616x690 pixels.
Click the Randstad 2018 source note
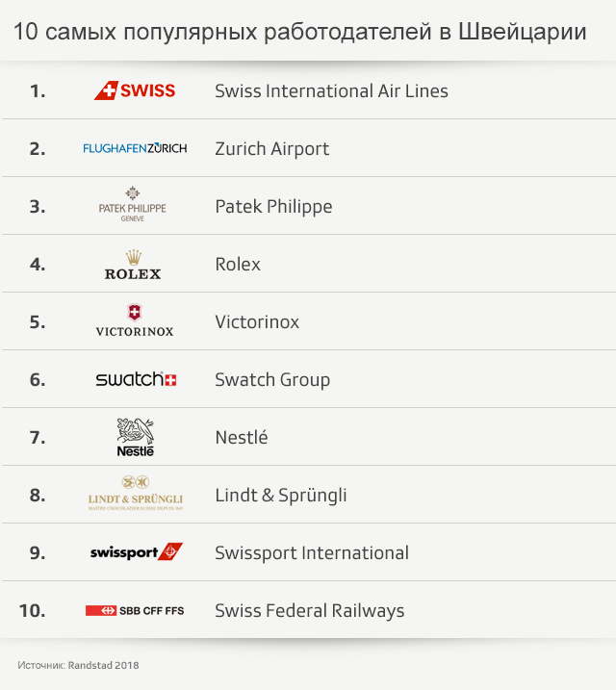point(78,665)
